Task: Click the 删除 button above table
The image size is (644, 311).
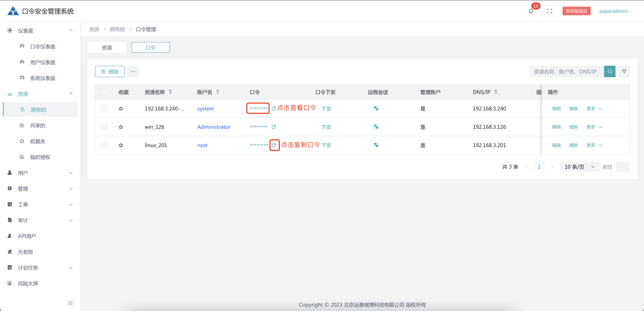Action: click(109, 71)
